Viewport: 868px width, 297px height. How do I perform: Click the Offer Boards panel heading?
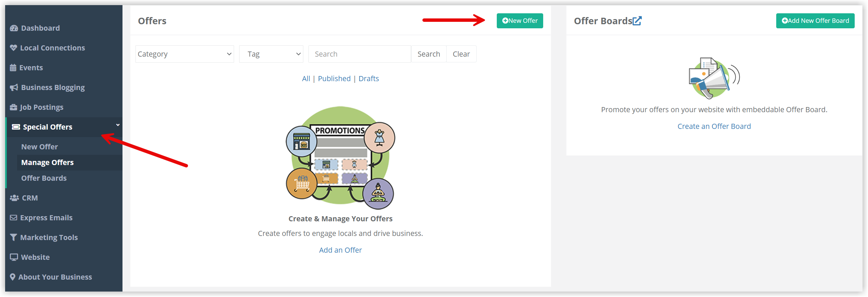click(x=603, y=21)
